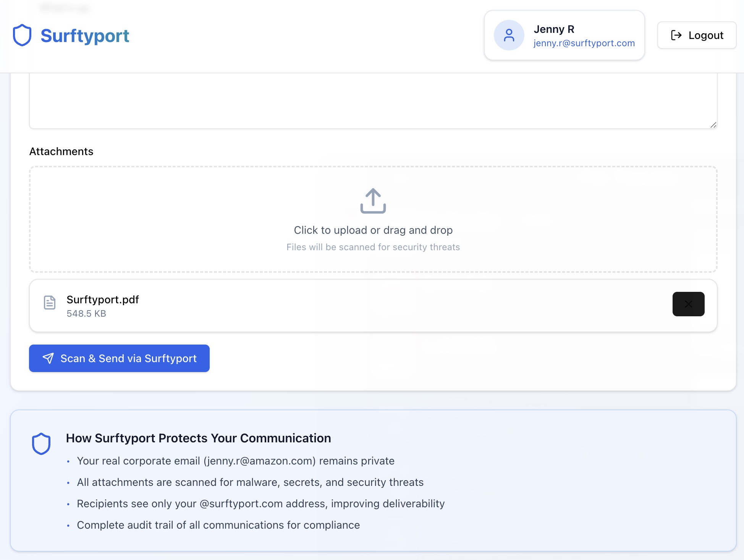Click the user avatar icon
Viewport: 744px width, 560px height.
pyautogui.click(x=509, y=35)
